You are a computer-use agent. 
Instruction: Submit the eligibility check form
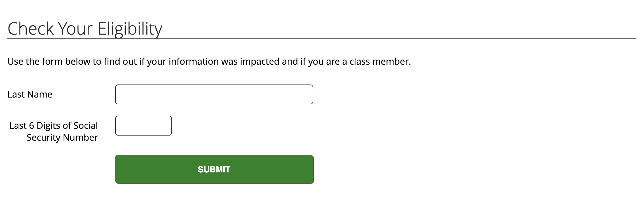[x=214, y=169]
